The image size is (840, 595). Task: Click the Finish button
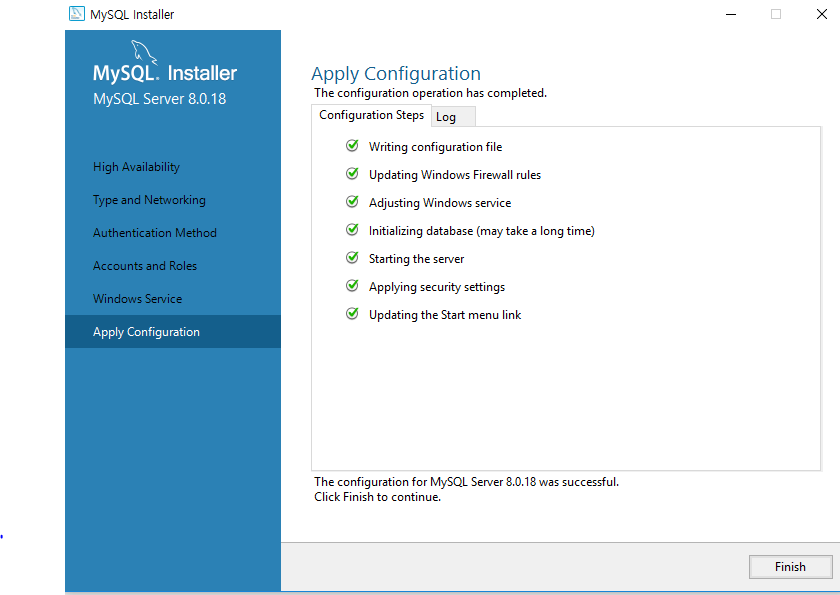(790, 567)
